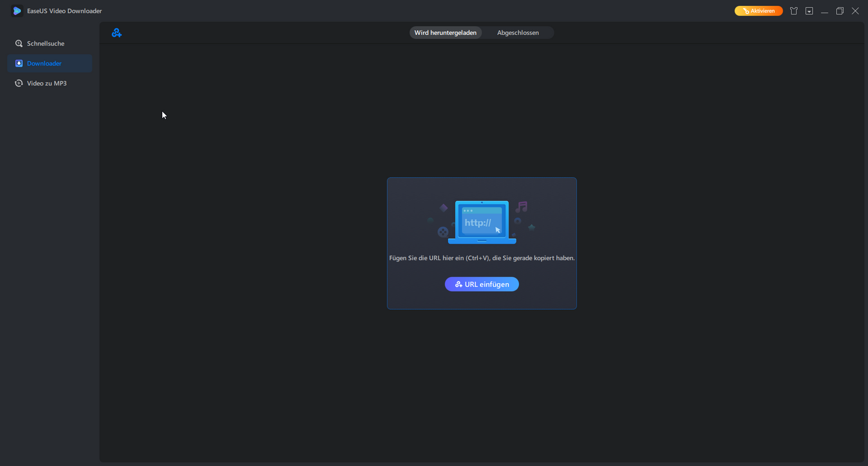This screenshot has height=466, width=868.
Task: Minimize the EaseUS window
Action: [824, 11]
